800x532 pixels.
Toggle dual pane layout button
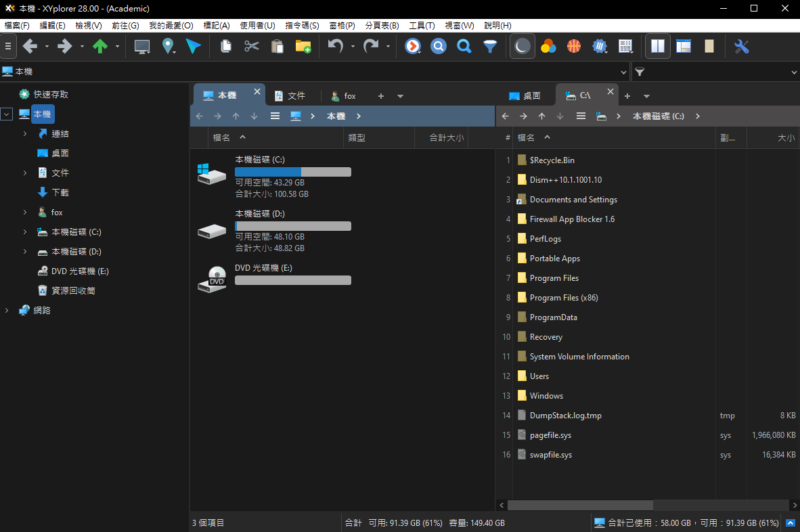[x=657, y=47]
